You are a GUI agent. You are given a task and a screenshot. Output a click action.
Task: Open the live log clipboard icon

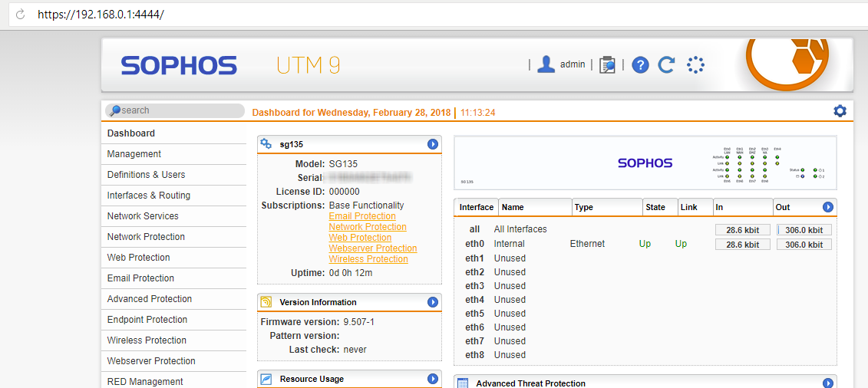point(607,64)
